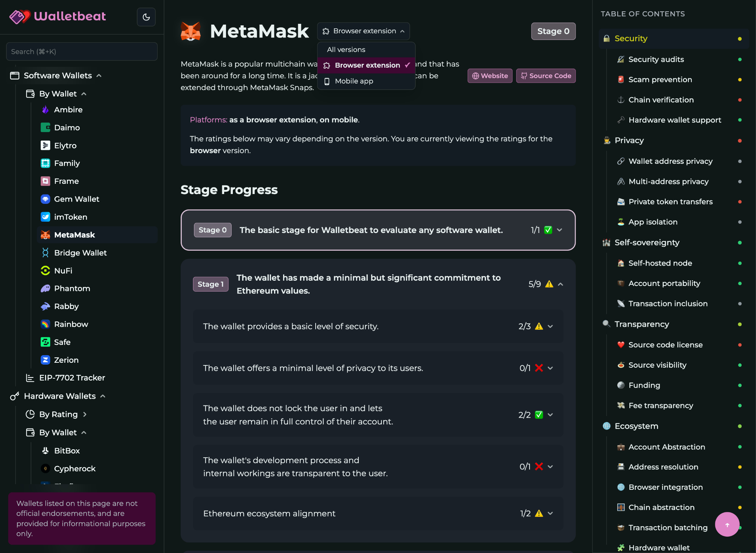
Task: Focus the Search input field
Action: 82,51
